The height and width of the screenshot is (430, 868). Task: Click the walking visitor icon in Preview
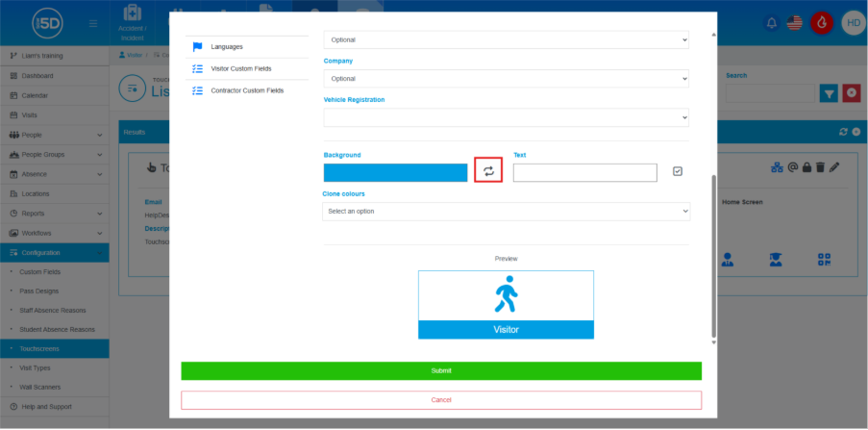tap(506, 294)
